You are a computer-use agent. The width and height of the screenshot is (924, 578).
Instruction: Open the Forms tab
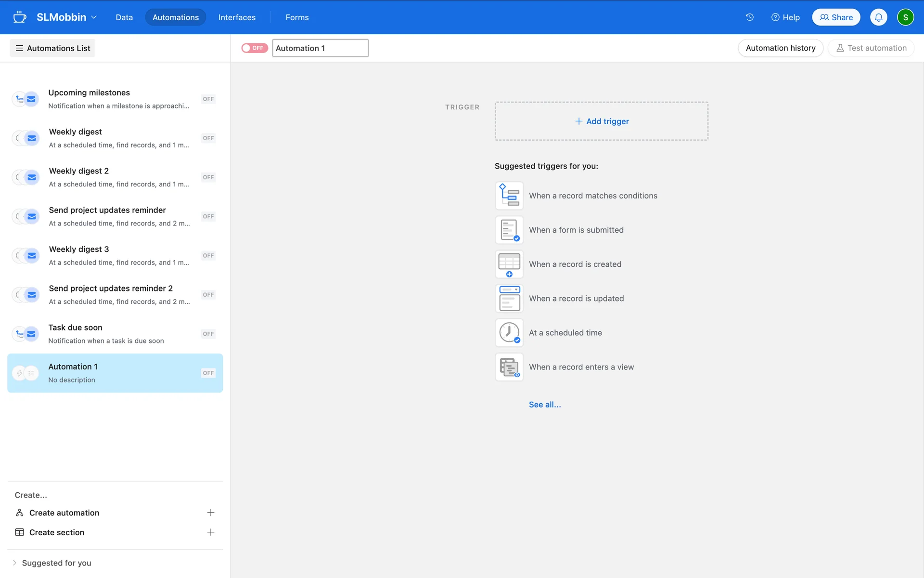tap(297, 17)
